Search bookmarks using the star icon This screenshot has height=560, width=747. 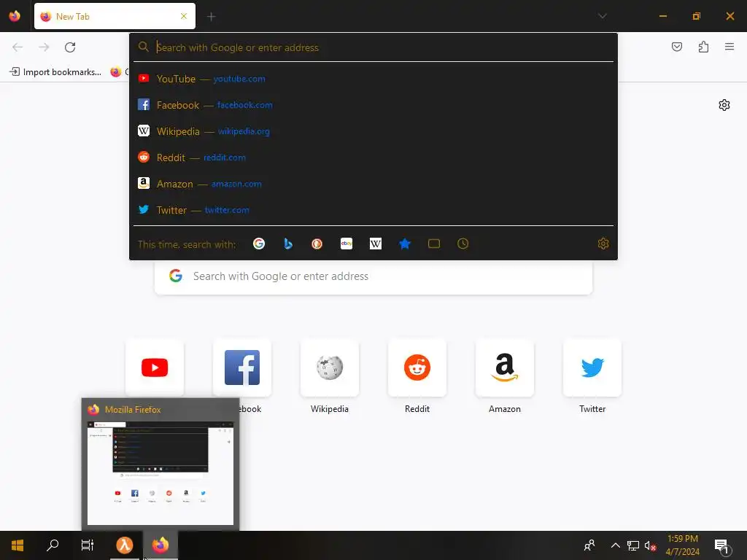(x=404, y=244)
